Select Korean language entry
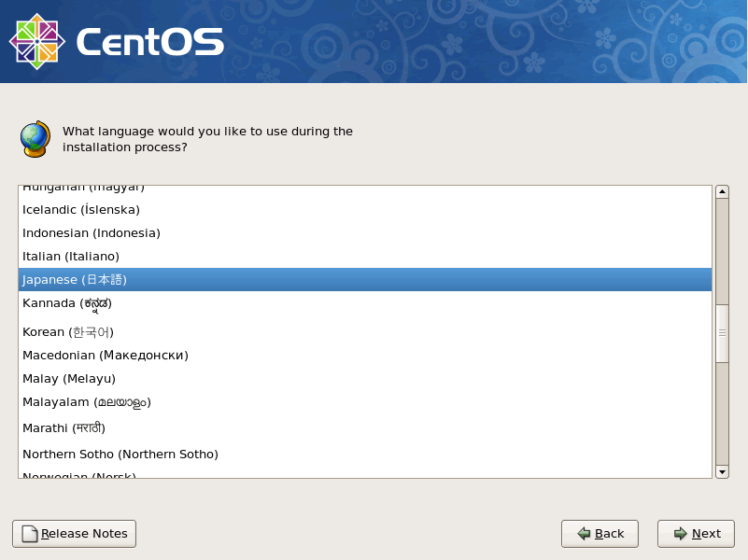Image resolution: width=748 pixels, height=560 pixels. tap(365, 331)
